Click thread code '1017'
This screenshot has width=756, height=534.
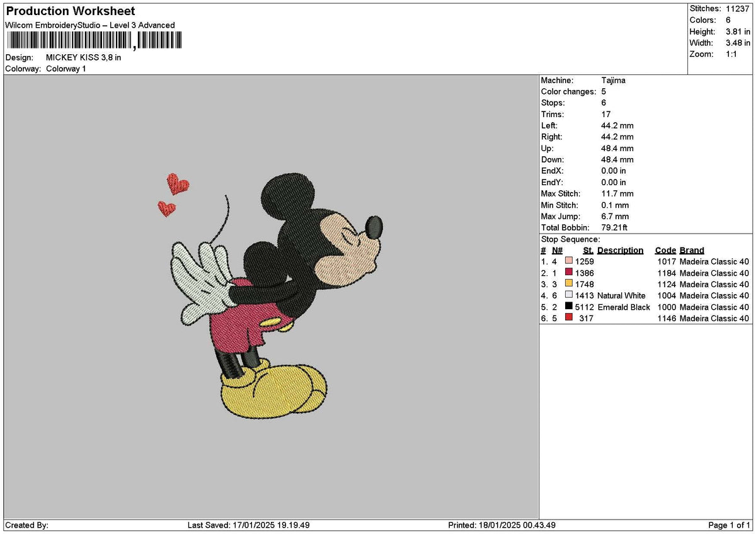tap(667, 261)
